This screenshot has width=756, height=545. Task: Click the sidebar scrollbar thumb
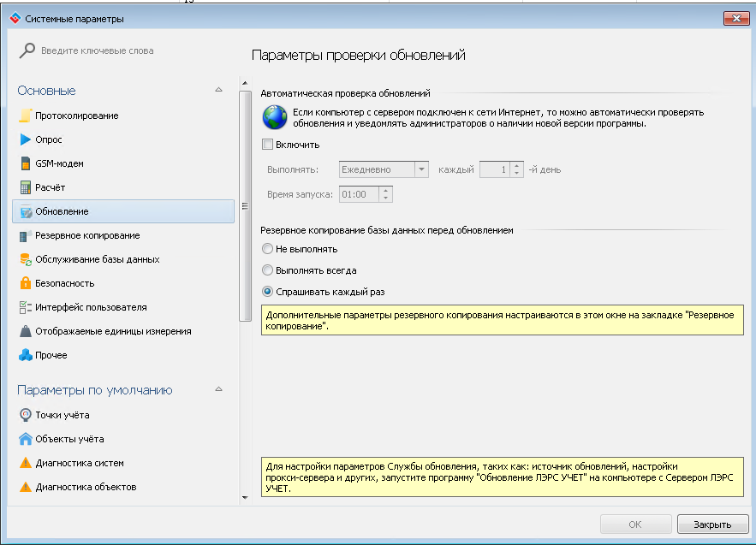tap(245, 206)
